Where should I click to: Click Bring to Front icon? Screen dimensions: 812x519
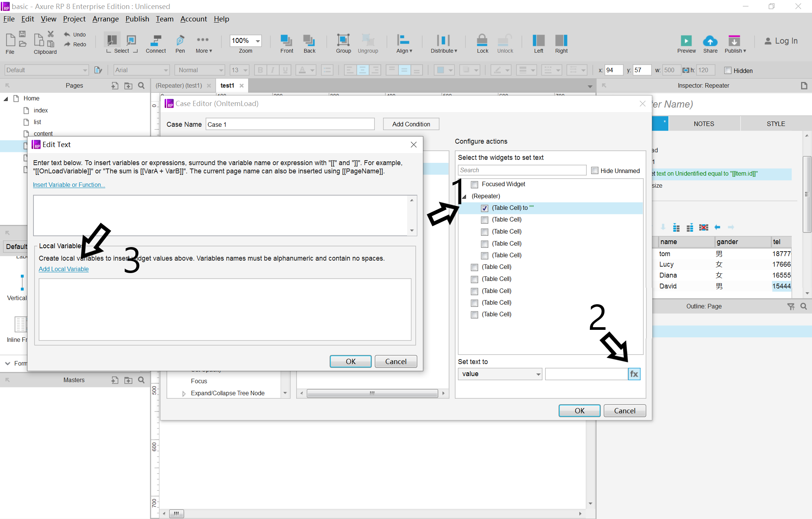(286, 40)
